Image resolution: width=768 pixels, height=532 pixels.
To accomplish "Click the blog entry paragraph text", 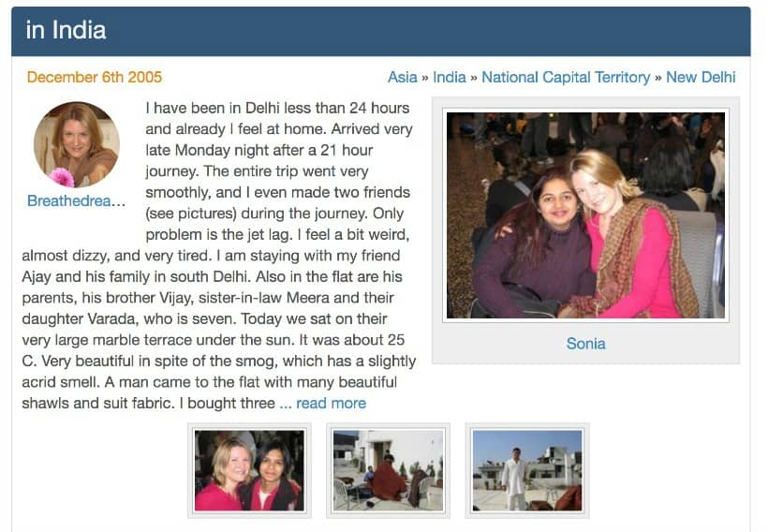I will [x=218, y=255].
